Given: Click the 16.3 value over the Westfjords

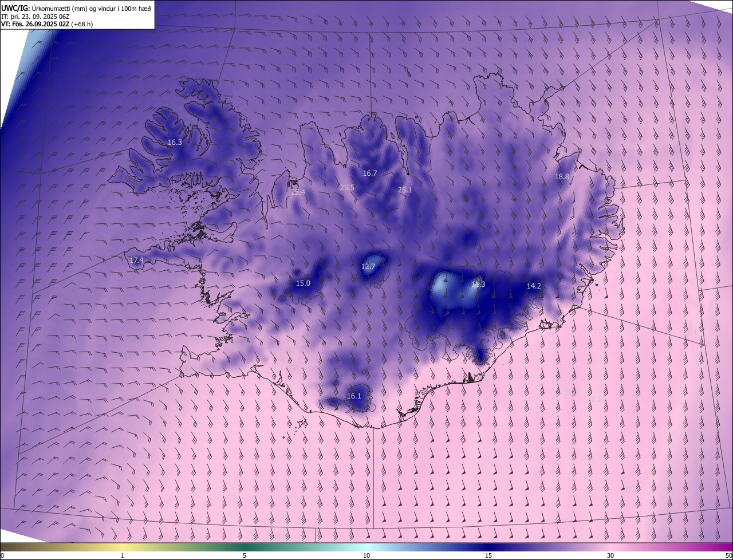Looking at the screenshot, I should 175,143.
